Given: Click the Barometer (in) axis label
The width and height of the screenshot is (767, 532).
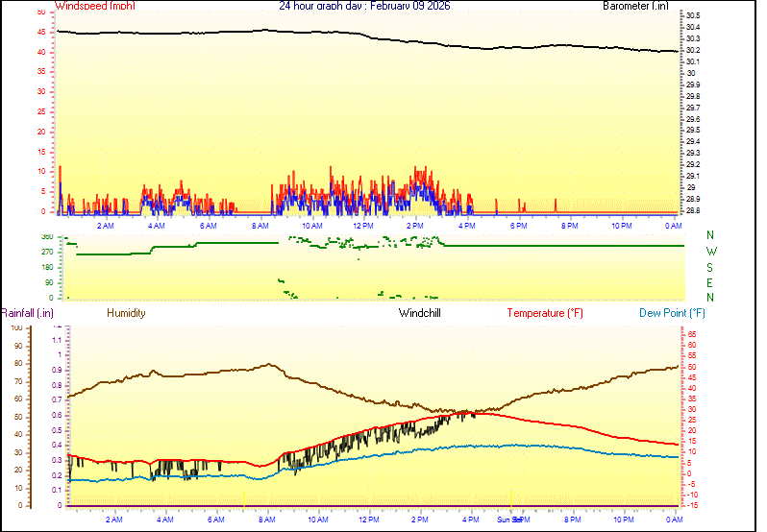Looking at the screenshot, I should [634, 6].
